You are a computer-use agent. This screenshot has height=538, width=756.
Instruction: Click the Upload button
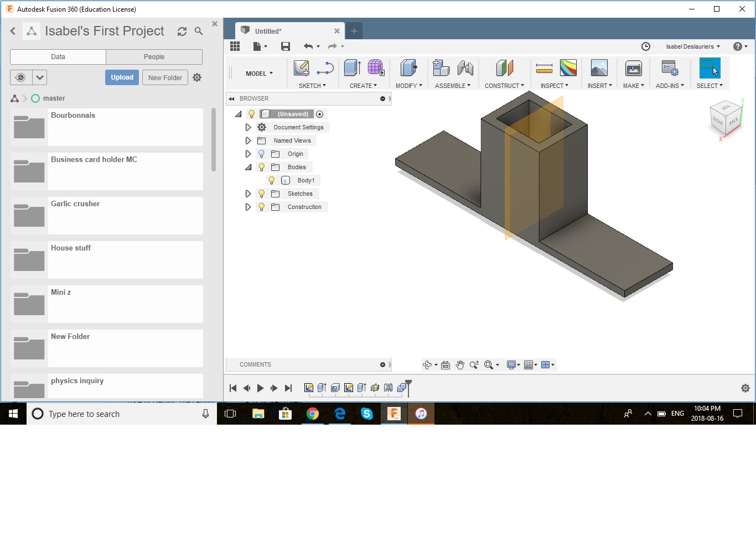click(122, 77)
